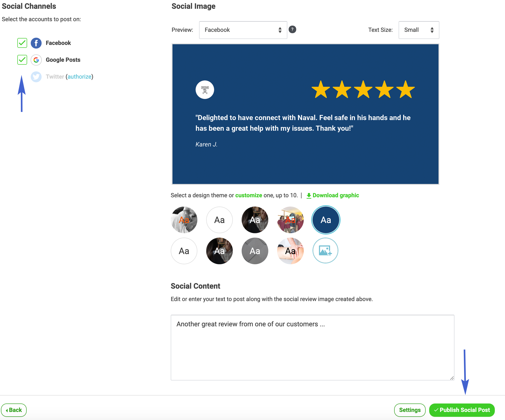Select the team photo theme
The height and width of the screenshot is (420, 505).
pos(290,220)
